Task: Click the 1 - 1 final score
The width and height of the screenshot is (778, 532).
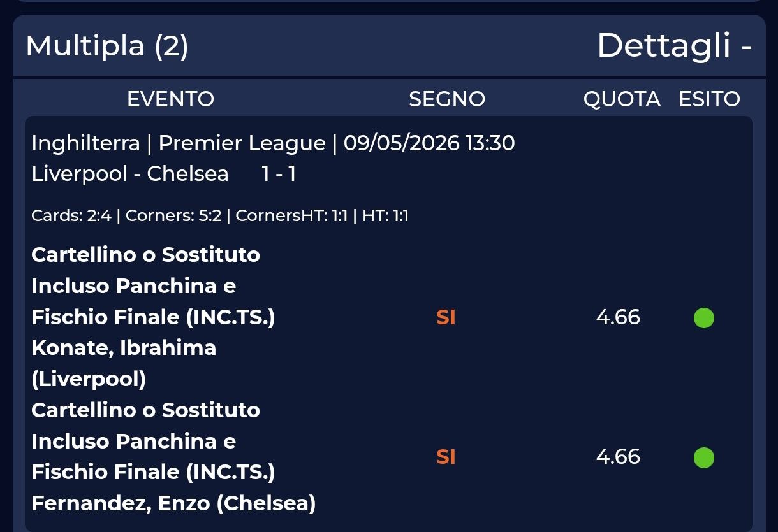Action: (x=279, y=174)
